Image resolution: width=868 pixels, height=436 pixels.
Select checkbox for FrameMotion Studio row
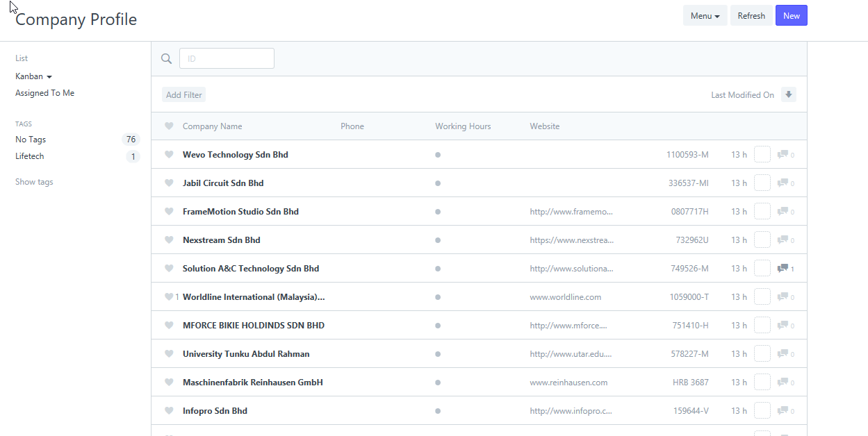point(762,211)
